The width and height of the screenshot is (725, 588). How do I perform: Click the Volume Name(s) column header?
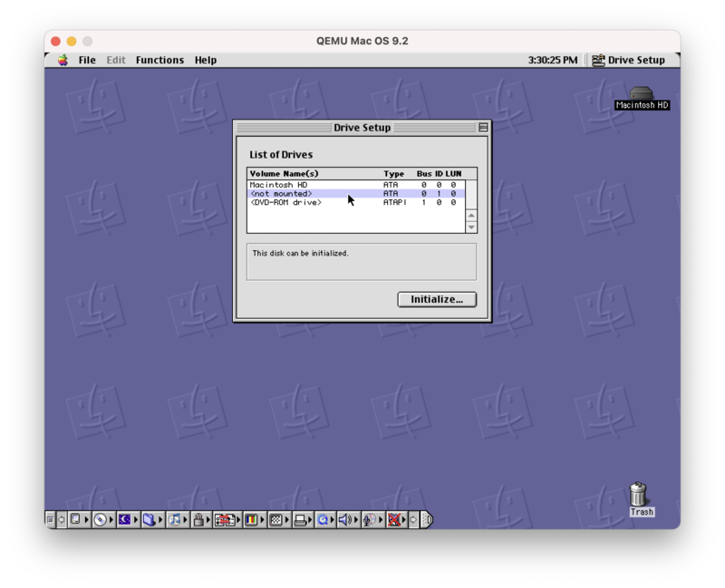pyautogui.click(x=284, y=174)
